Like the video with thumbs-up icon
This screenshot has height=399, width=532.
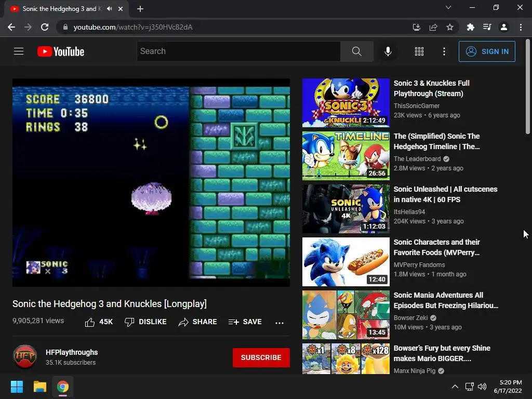(89, 322)
